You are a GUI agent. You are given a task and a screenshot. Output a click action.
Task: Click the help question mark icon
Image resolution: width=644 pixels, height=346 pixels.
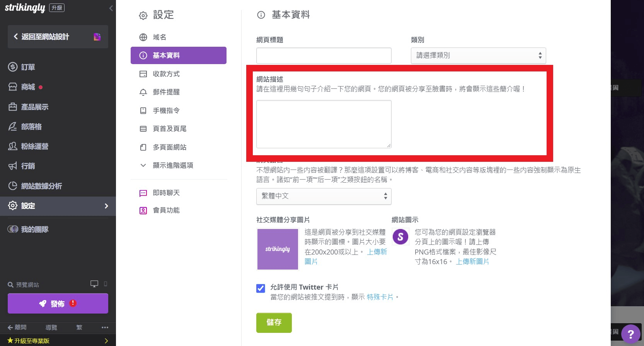(x=630, y=334)
